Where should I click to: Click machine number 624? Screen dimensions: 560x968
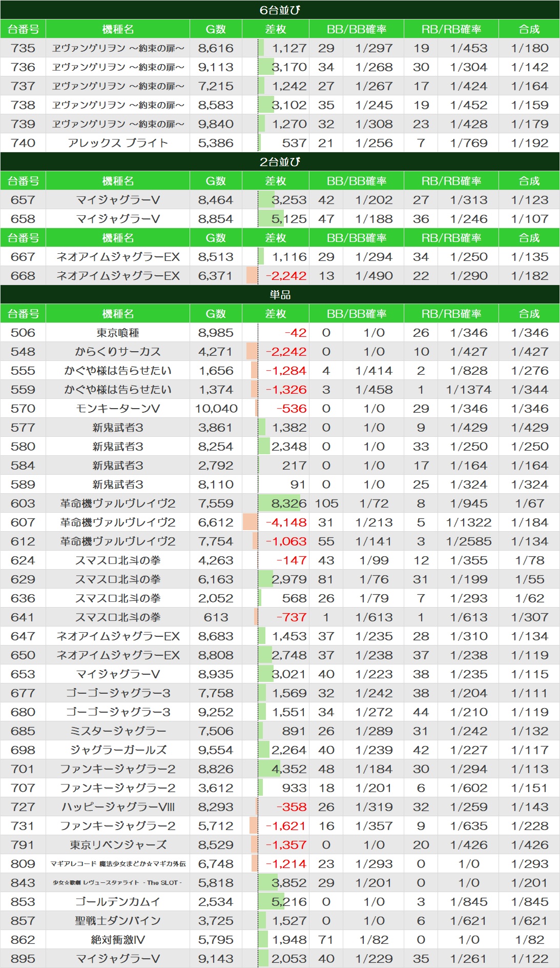coord(23,560)
